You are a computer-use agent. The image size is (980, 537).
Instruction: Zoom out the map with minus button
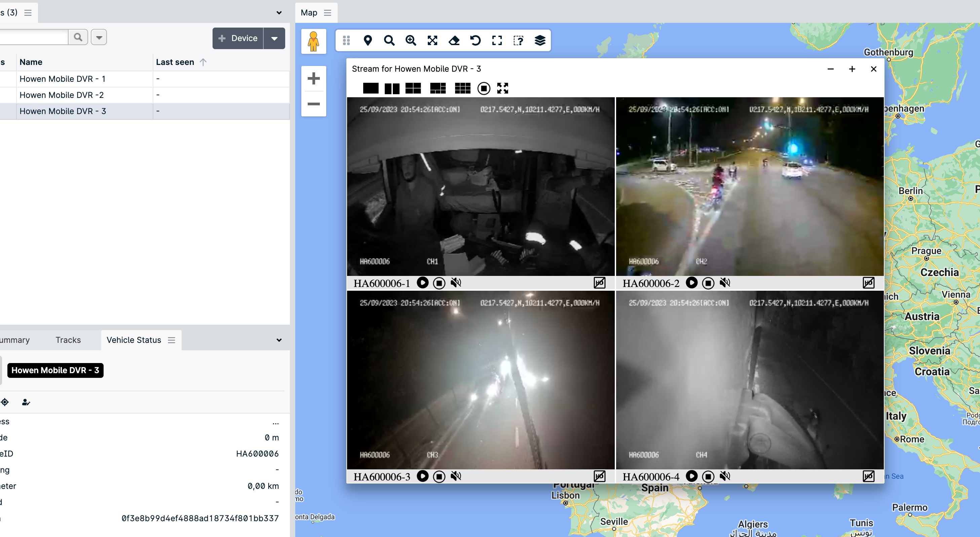pos(313,104)
